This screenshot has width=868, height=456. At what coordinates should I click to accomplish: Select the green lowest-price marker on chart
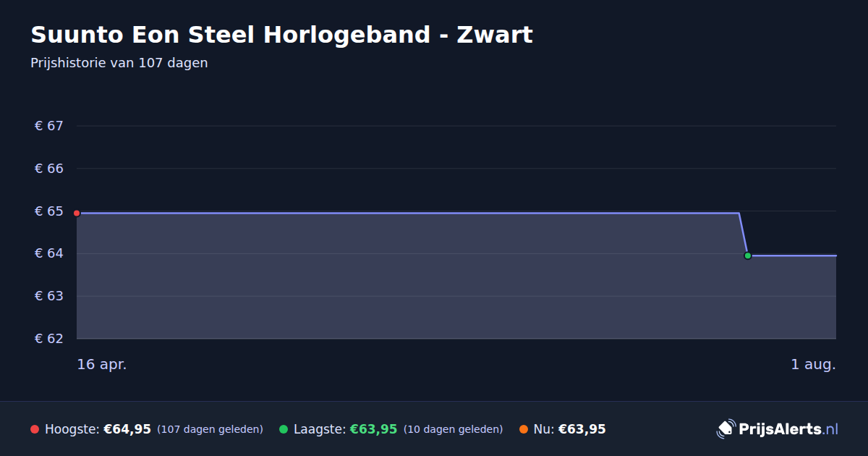coord(748,256)
